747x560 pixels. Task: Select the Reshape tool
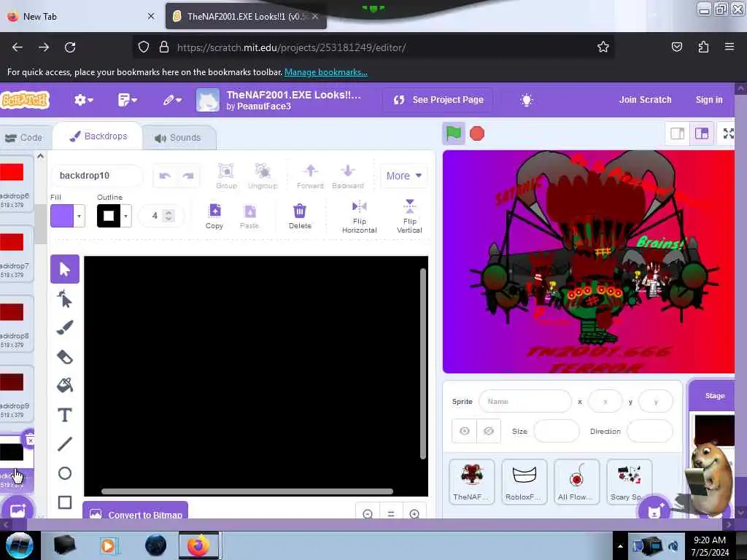pos(65,298)
